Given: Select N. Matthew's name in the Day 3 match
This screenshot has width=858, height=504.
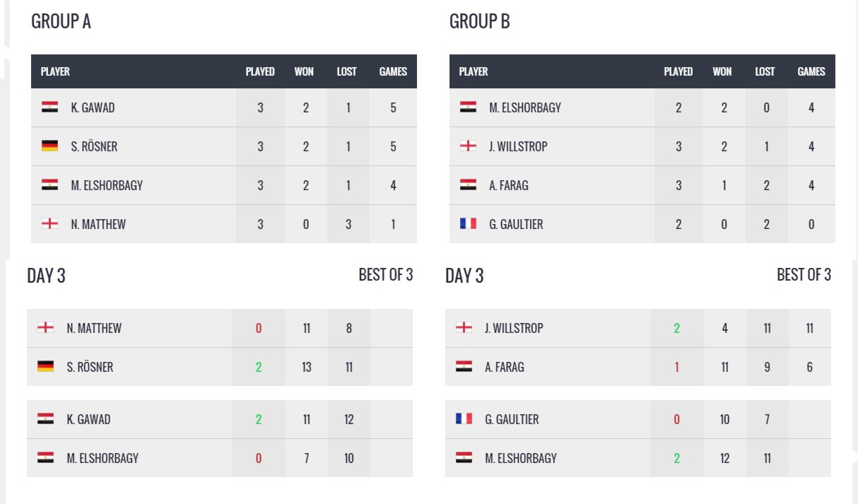Looking at the screenshot, I should [x=94, y=328].
